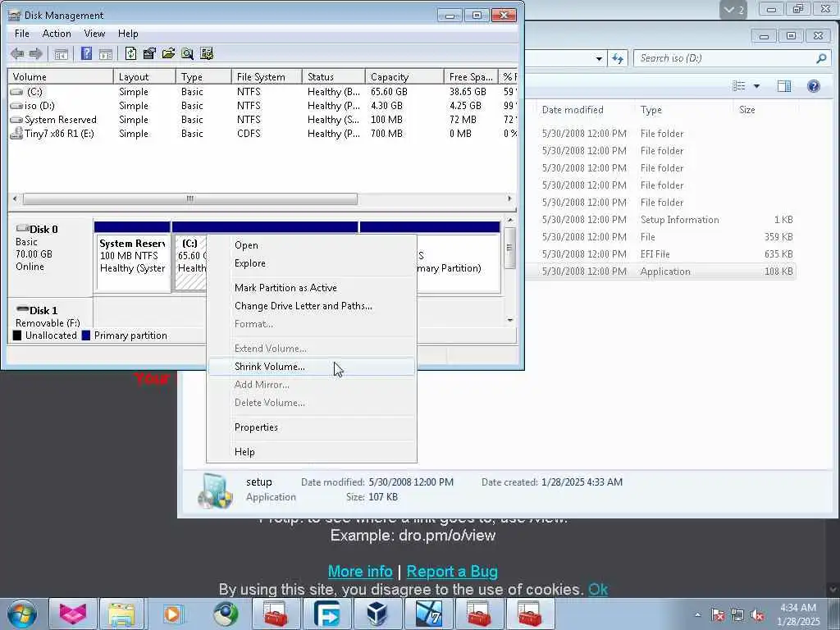Screen dimensions: 840x630
Task: Open the Help menu in the menu bar
Action: 128,34
